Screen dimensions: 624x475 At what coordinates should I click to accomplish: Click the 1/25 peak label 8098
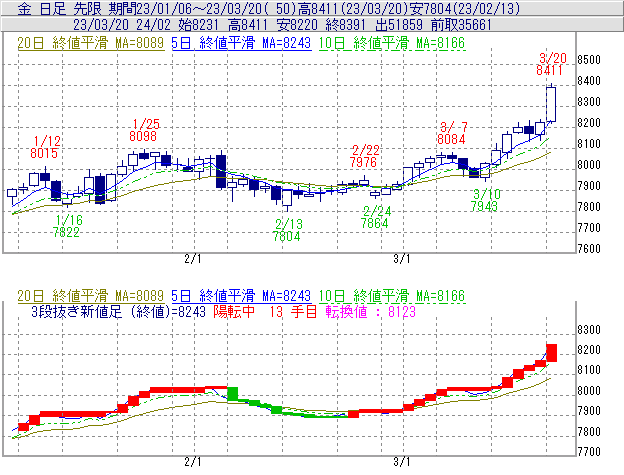coord(143,136)
